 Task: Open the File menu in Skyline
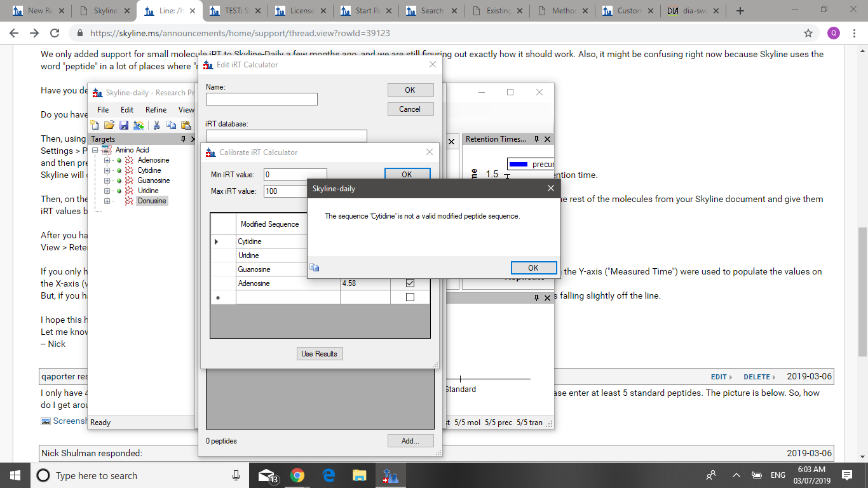click(103, 110)
